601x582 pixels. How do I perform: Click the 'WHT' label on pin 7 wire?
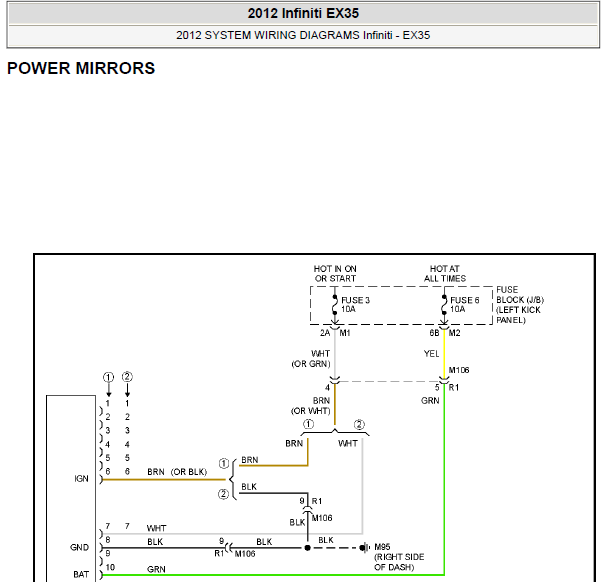156,528
